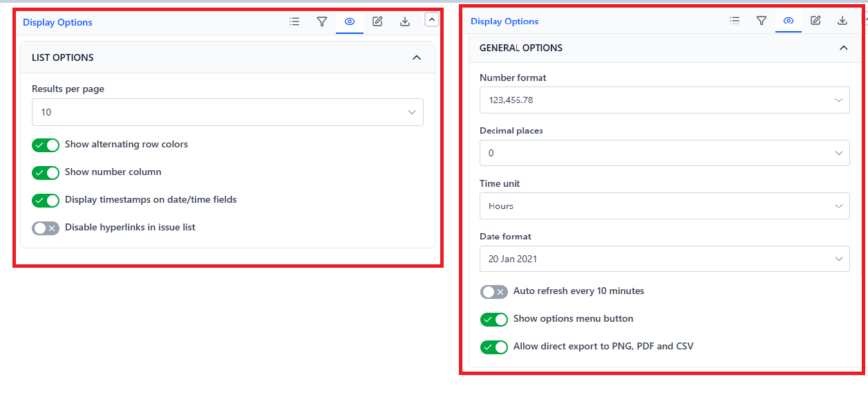Click the download icon in left panel

tap(405, 21)
